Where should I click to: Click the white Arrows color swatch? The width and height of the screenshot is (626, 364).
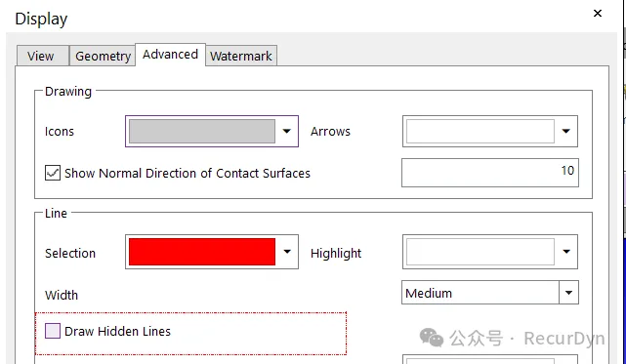pos(480,132)
